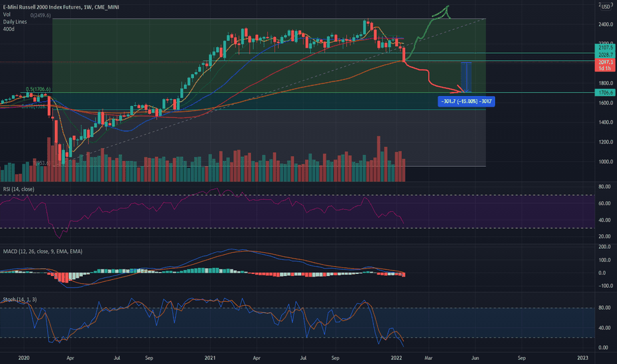
Task: Click the 1800.0 price axis label
Action: [606, 83]
